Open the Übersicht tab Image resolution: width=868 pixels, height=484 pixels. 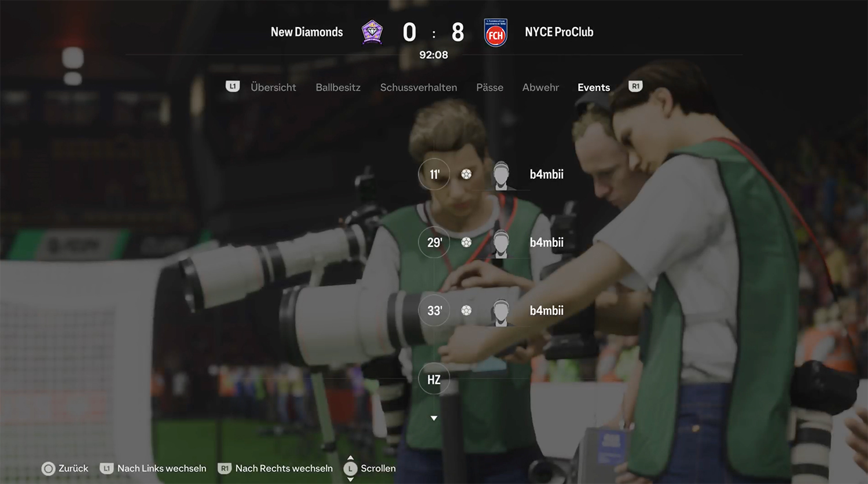[273, 87]
